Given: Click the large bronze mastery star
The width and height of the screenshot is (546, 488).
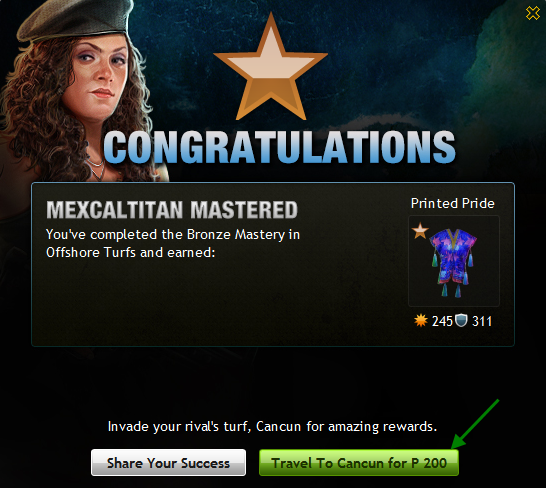Looking at the screenshot, I should 271,68.
